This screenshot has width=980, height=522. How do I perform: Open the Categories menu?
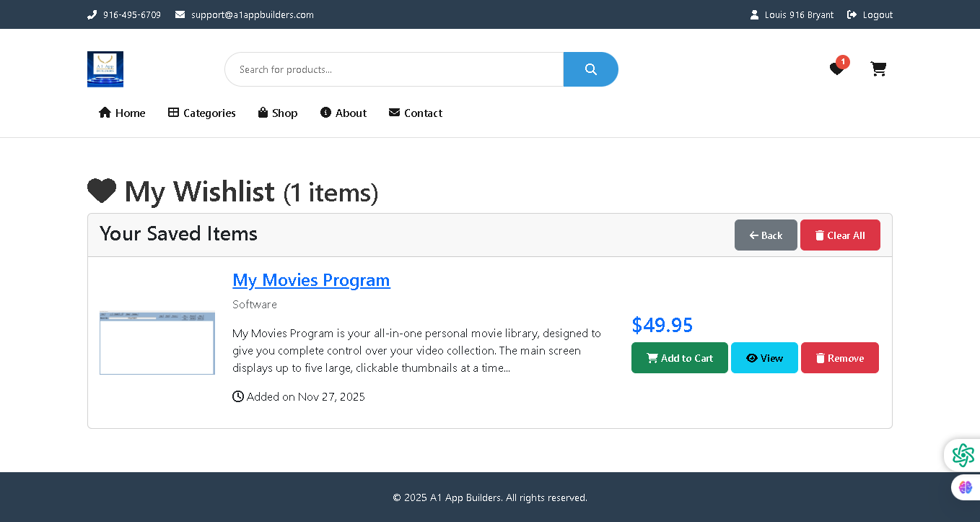click(202, 113)
